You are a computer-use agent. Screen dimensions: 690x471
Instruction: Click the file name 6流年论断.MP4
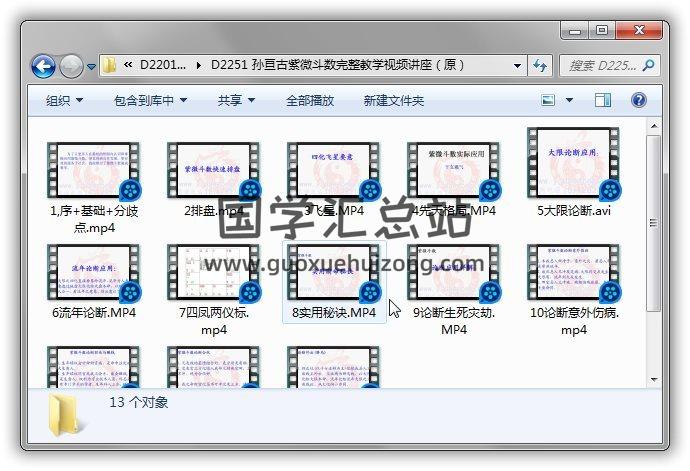pos(94,313)
